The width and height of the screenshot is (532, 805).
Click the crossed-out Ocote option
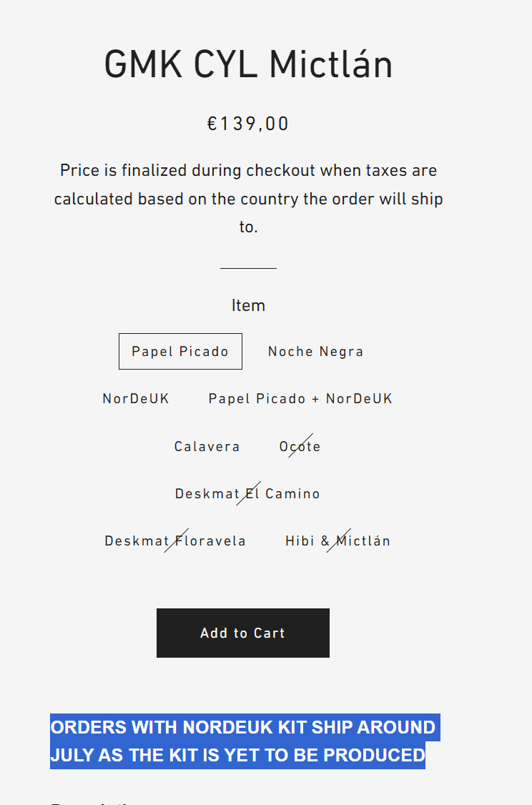[x=300, y=447]
